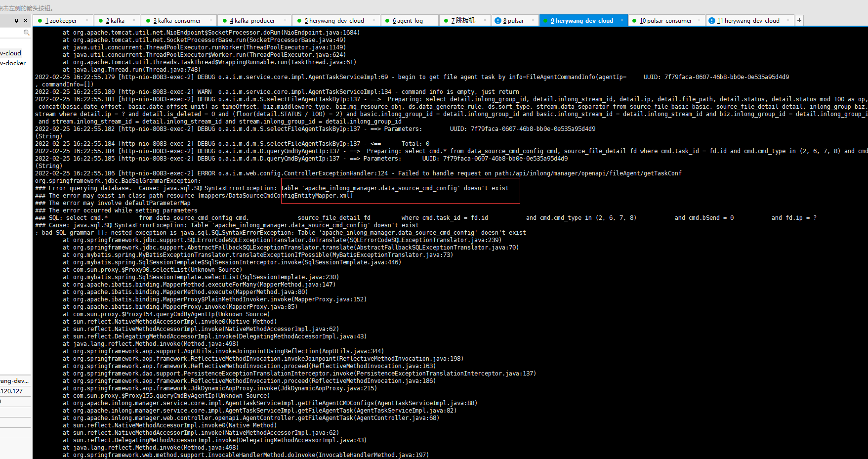Open the 11 herywang-dev-cloud tab
This screenshot has width=868, height=459.
pos(749,21)
